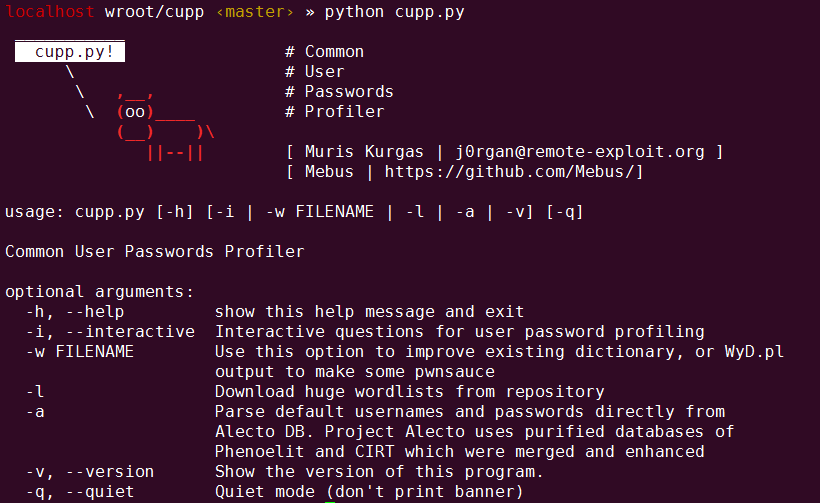Click the -v, --version option
This screenshot has height=503, width=820.
[x=90, y=472]
